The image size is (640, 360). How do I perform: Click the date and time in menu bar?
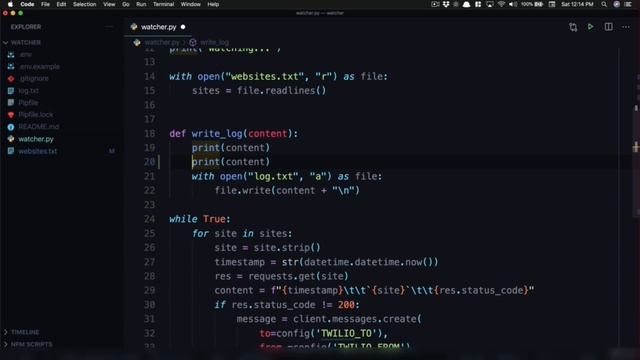coord(577,4)
